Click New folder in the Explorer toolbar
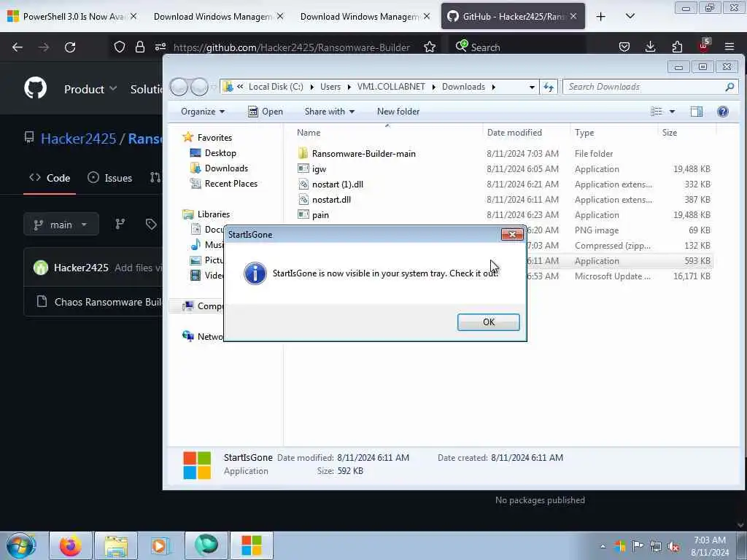Viewport: 747px width, 560px height. (x=398, y=112)
